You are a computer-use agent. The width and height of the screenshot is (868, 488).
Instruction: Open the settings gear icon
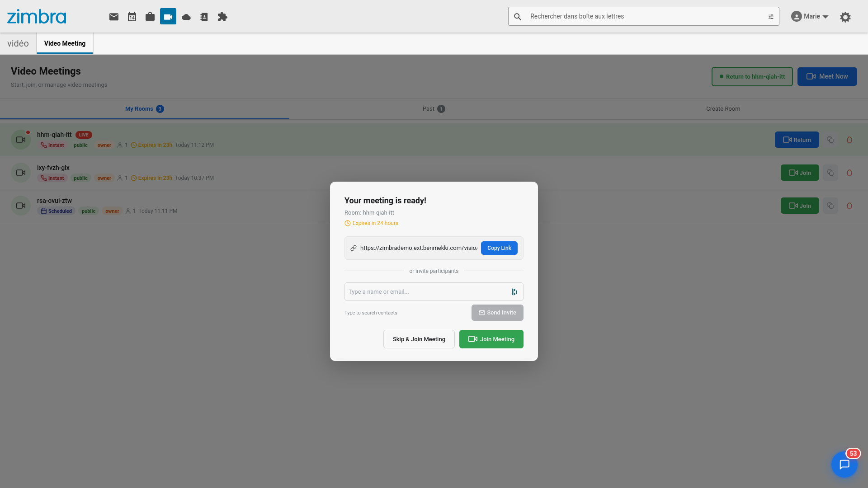(845, 17)
